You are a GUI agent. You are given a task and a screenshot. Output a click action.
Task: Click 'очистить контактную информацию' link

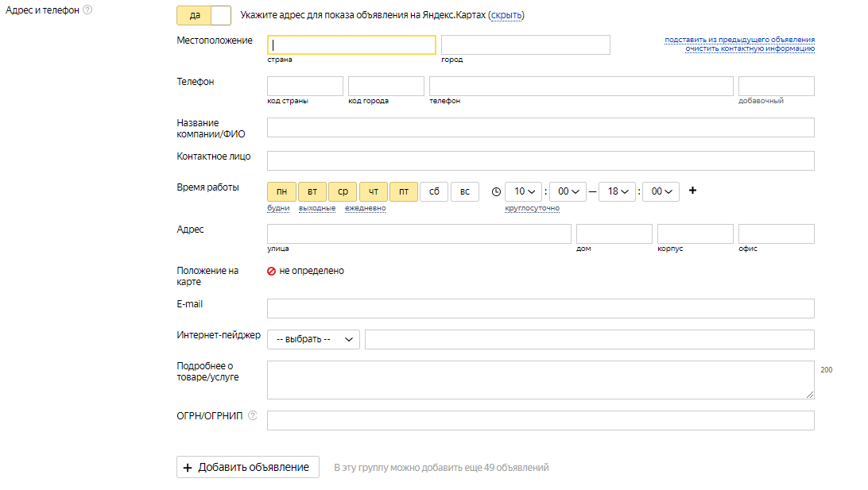pyautogui.click(x=750, y=48)
